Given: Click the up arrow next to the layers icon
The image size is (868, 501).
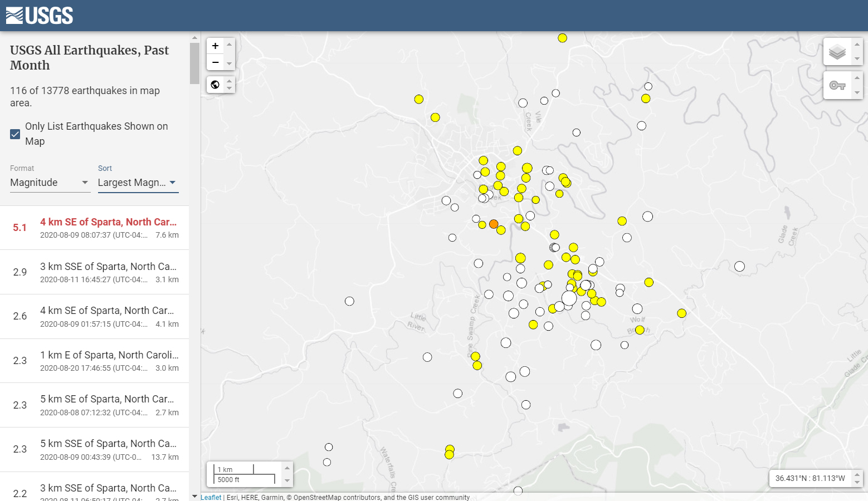Looking at the screenshot, I should [857, 45].
